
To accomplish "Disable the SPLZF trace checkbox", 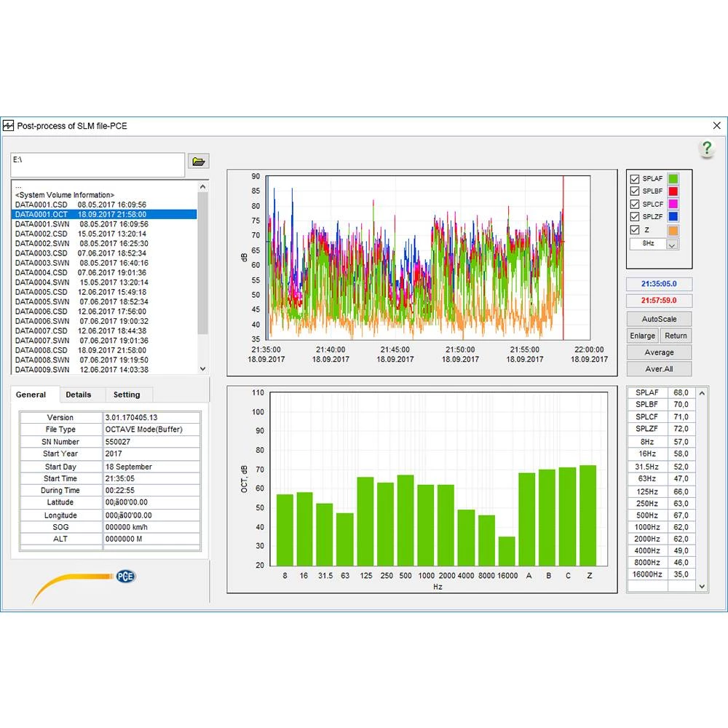I will pyautogui.click(x=635, y=217).
